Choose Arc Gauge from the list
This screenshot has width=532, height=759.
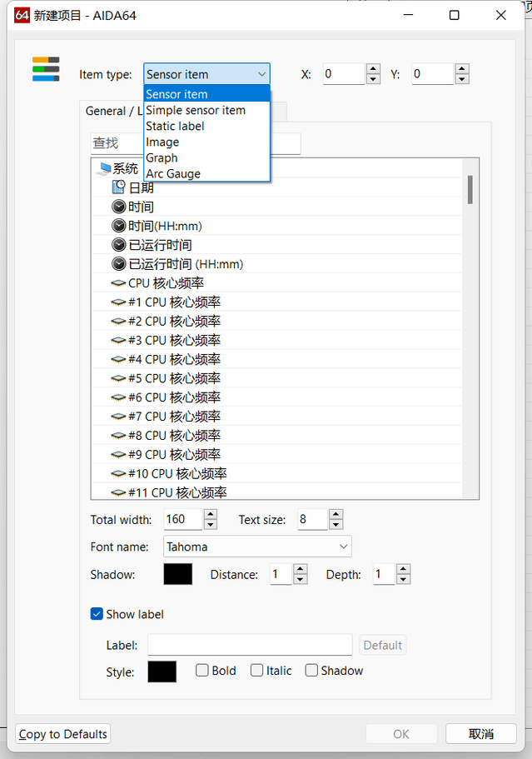pos(206,173)
